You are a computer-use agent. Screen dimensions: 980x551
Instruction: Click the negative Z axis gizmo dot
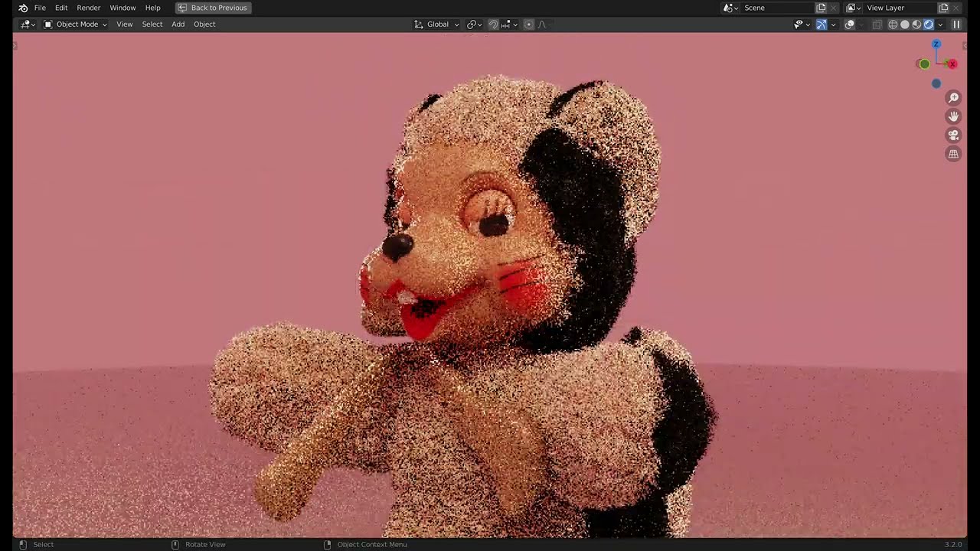[x=936, y=83]
